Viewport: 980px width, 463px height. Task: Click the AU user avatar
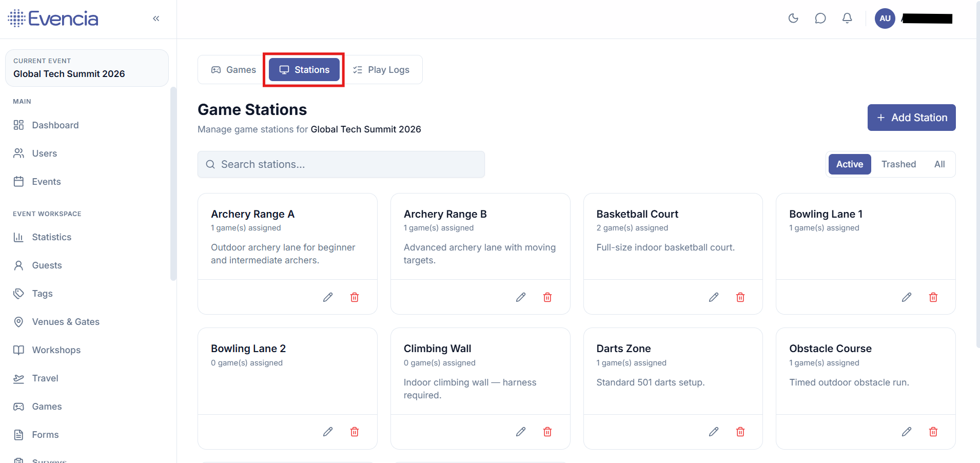pyautogui.click(x=885, y=18)
